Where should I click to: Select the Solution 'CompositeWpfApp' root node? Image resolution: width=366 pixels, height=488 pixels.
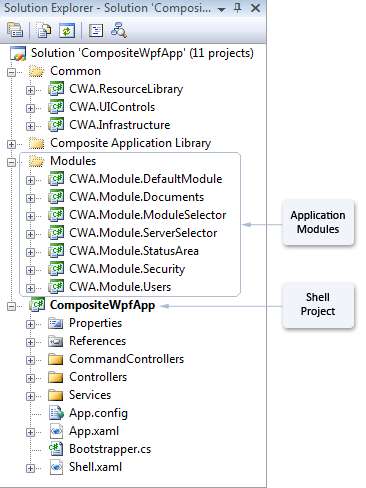(x=142, y=53)
